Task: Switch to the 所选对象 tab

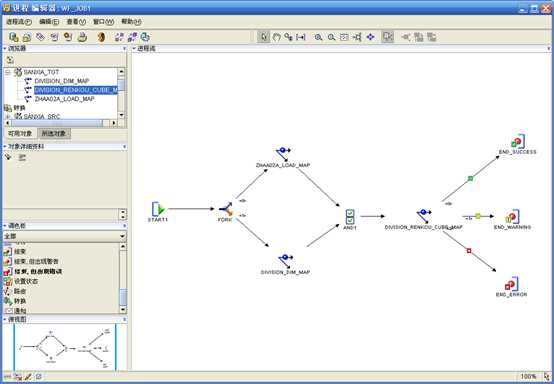Action: point(54,134)
